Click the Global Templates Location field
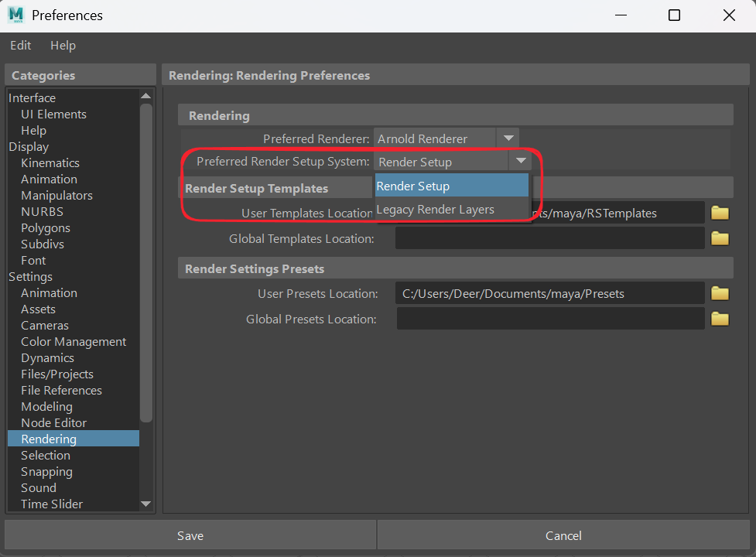 (x=549, y=238)
